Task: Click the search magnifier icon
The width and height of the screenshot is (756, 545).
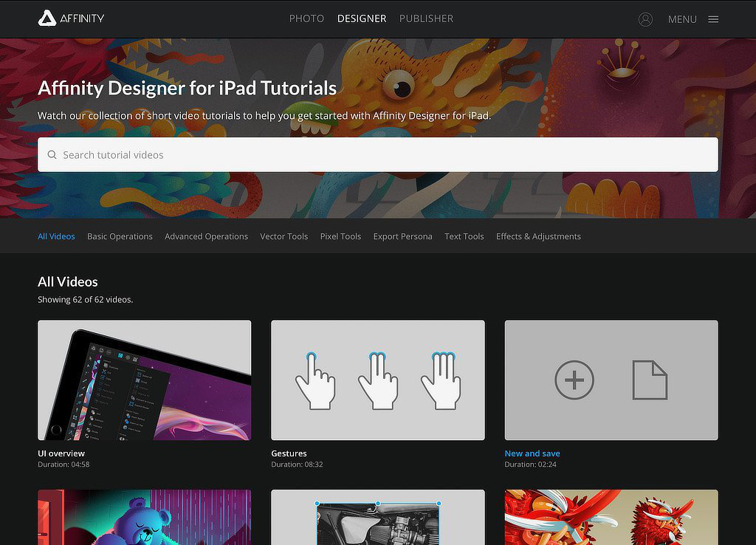Action: [x=52, y=155]
